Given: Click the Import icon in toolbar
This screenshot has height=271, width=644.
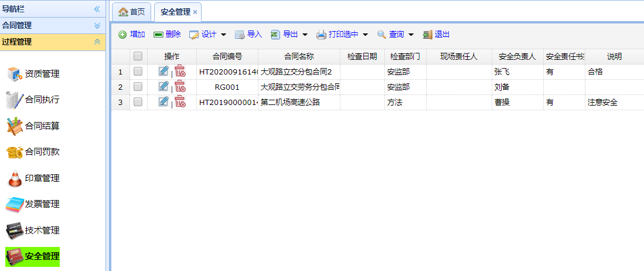Looking at the screenshot, I should pyautogui.click(x=240, y=35).
